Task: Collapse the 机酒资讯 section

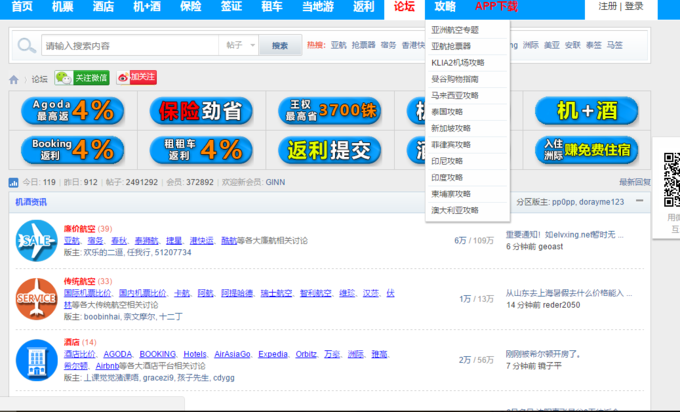Action: (x=640, y=201)
